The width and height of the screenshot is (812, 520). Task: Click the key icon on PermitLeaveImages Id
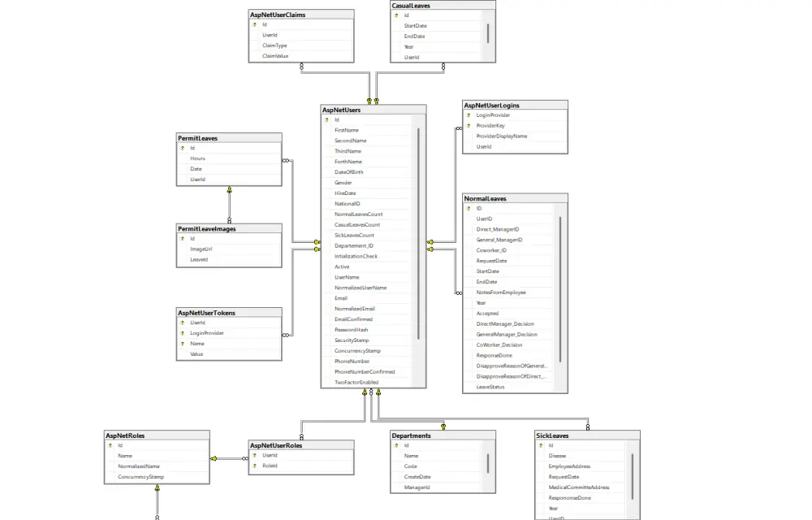point(183,239)
